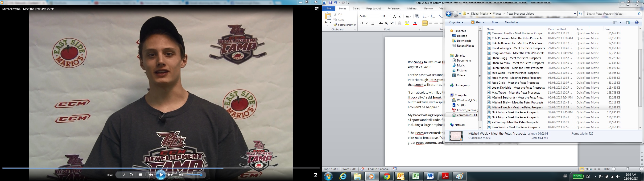Click the New folder button
Screen dimensions: 644x181
(x=512, y=22)
